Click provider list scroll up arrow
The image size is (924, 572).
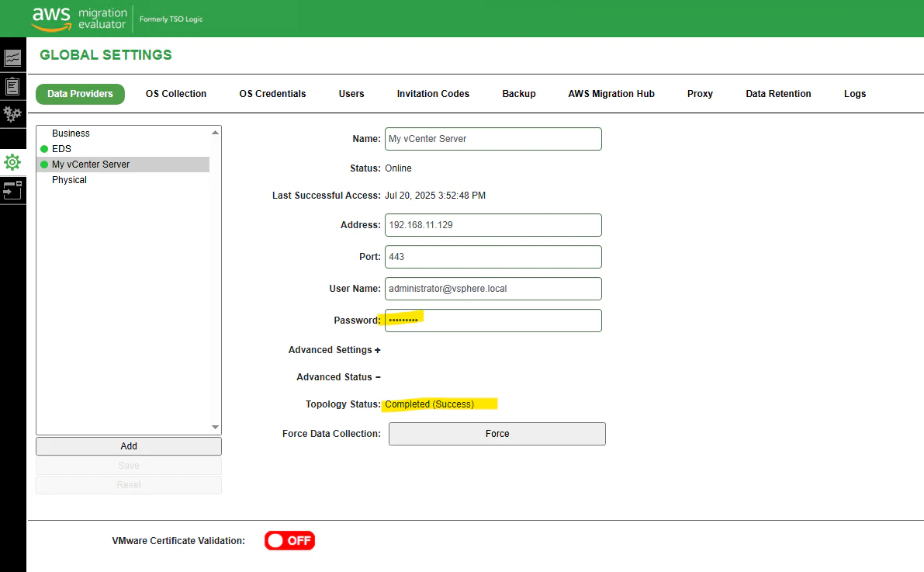pos(215,133)
